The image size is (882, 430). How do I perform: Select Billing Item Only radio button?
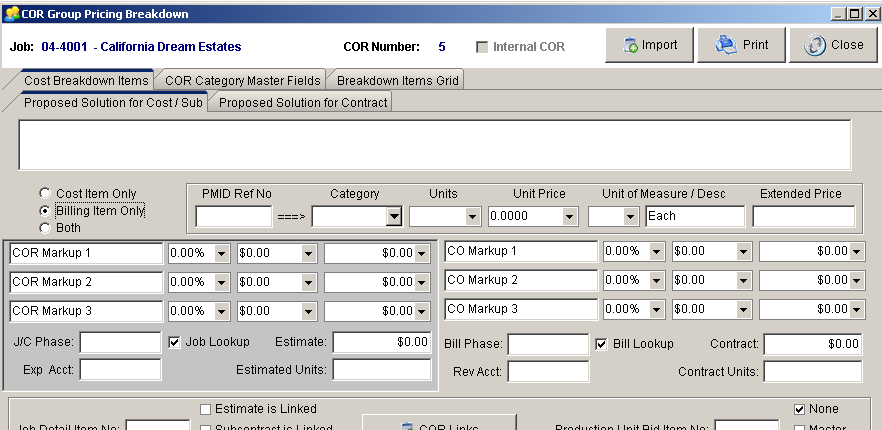tap(45, 211)
